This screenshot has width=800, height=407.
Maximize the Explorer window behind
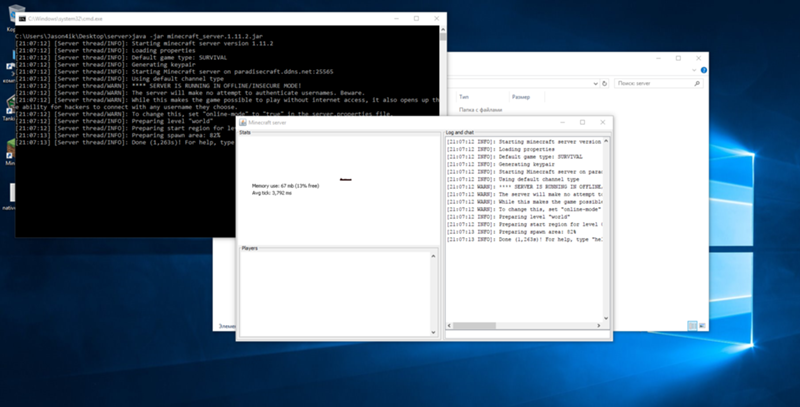678,58
